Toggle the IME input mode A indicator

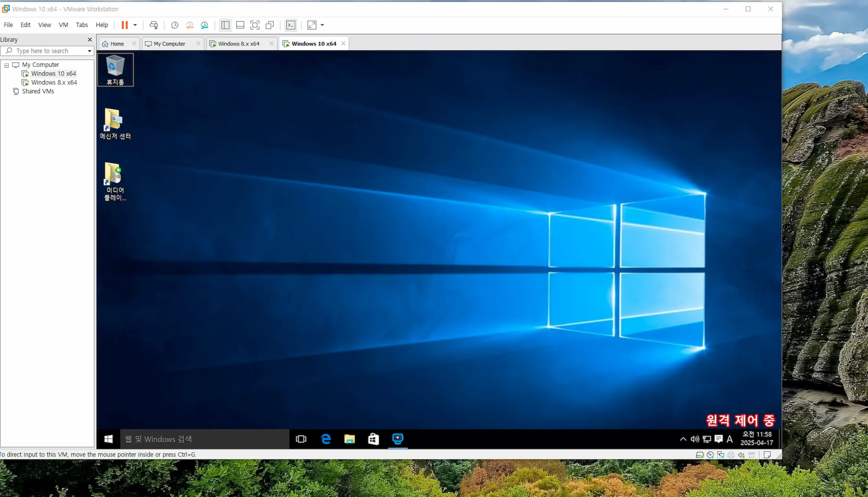730,439
